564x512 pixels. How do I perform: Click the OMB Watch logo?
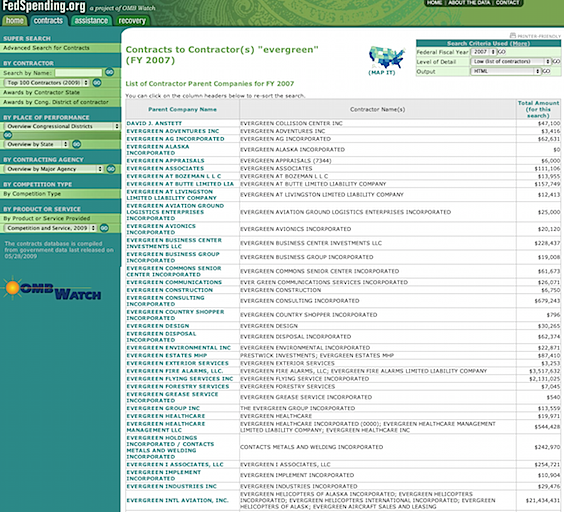point(52,289)
